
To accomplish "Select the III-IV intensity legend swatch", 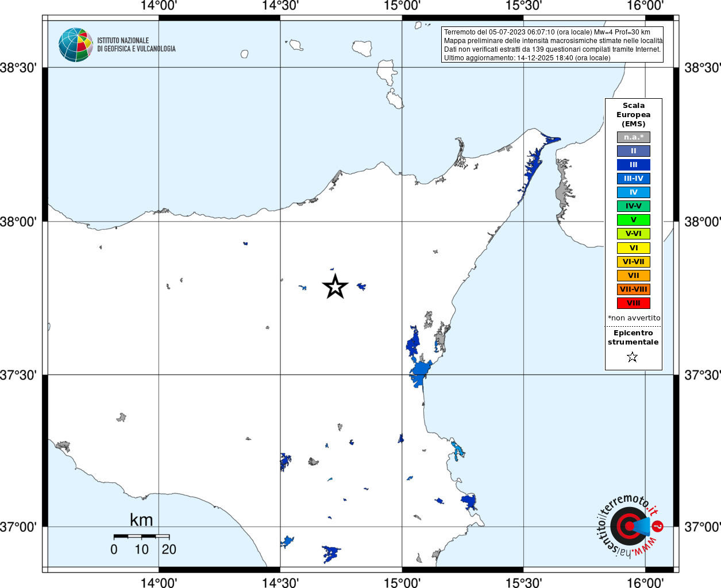I will 634,179.
